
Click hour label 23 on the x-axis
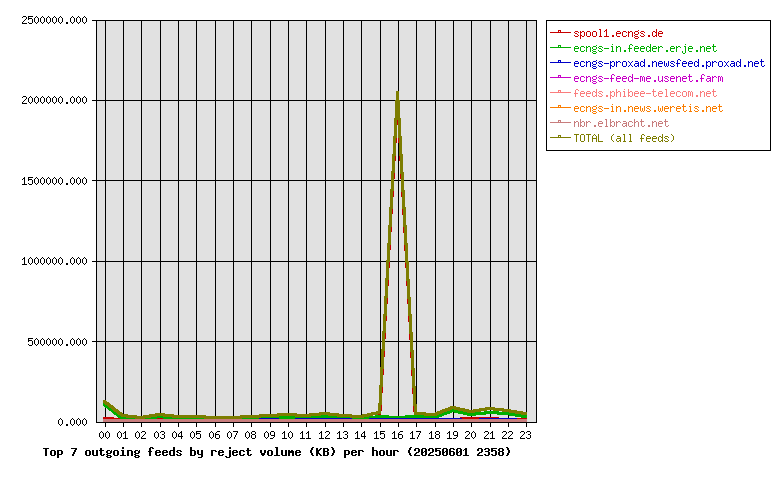click(526, 435)
